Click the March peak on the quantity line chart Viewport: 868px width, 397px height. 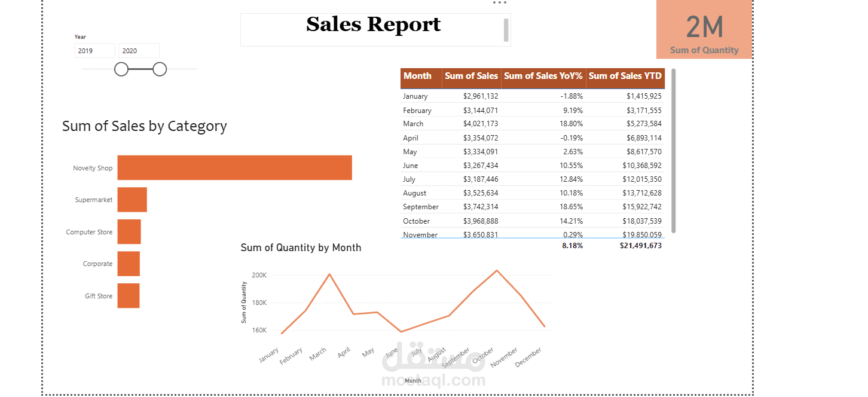329,274
